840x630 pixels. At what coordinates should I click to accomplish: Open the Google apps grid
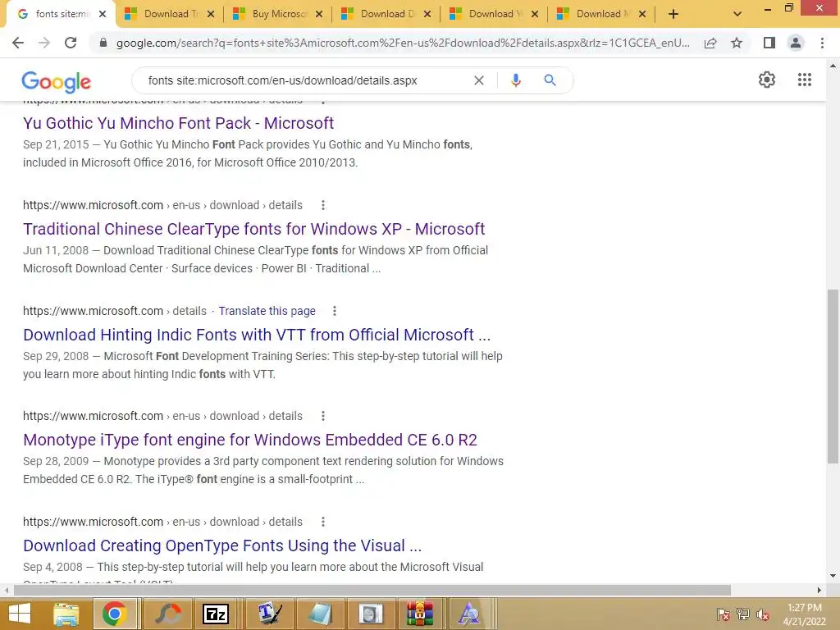tap(804, 80)
